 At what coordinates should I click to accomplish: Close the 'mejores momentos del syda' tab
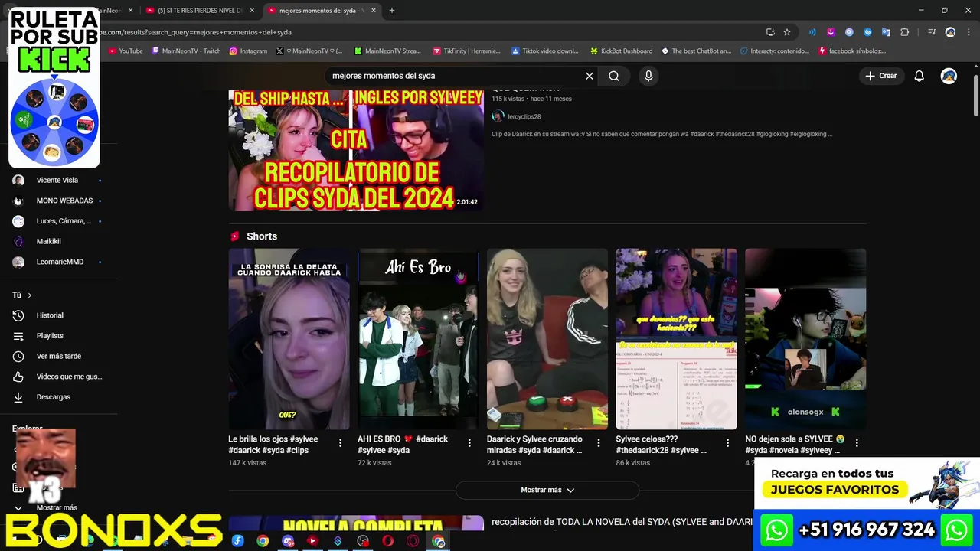point(374,11)
